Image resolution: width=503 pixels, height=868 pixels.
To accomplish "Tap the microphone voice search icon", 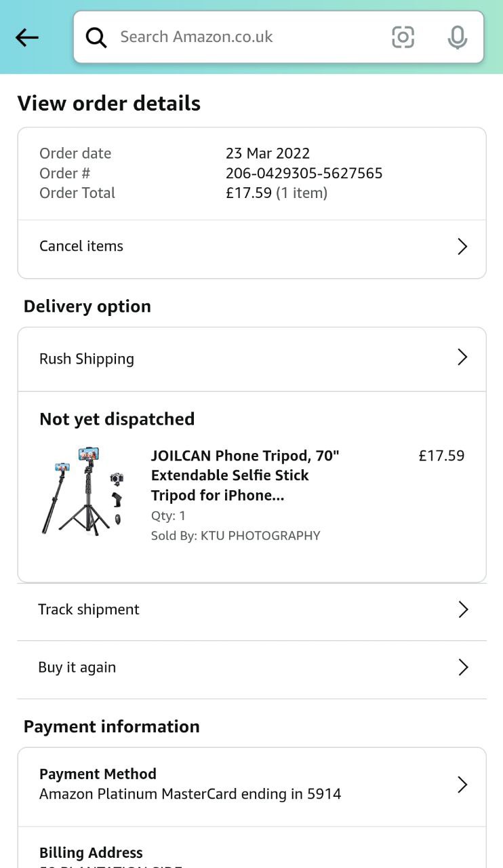I will (x=458, y=37).
